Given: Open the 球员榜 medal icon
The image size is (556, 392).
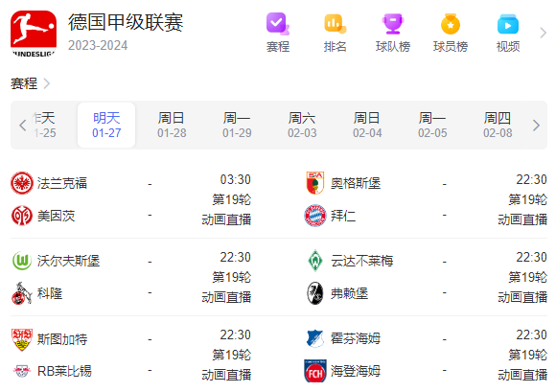Looking at the screenshot, I should [x=451, y=24].
